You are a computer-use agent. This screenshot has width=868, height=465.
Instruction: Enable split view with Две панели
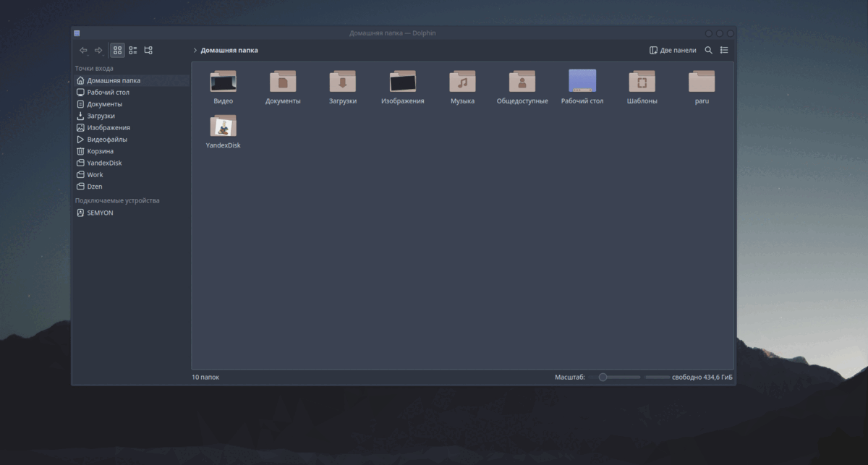point(673,51)
